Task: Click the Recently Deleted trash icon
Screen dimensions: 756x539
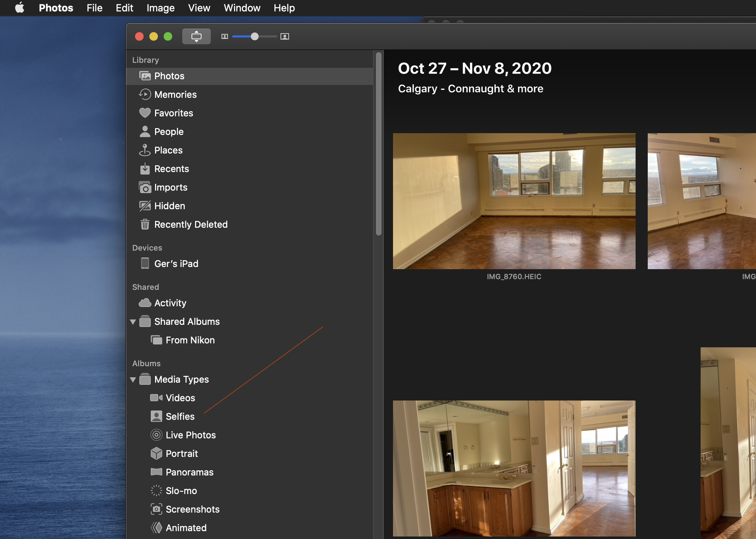Action: click(145, 225)
